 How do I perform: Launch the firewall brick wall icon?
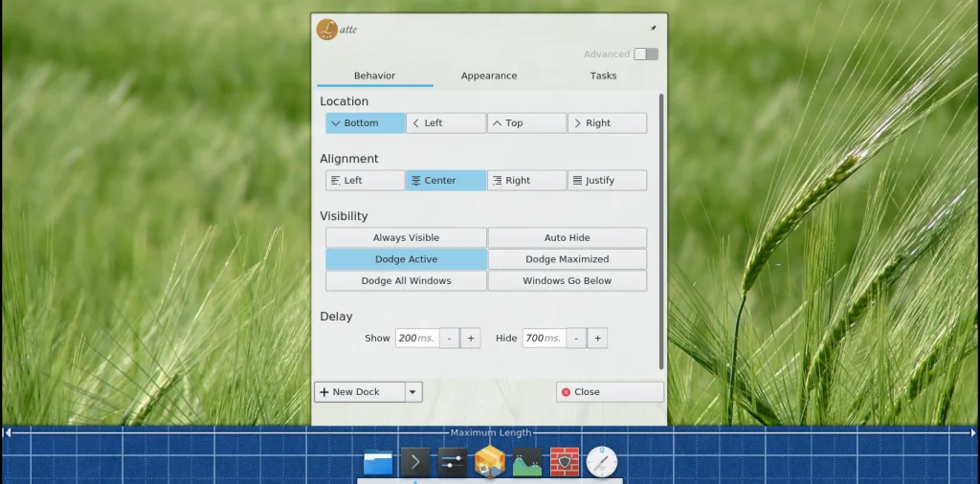(x=565, y=462)
